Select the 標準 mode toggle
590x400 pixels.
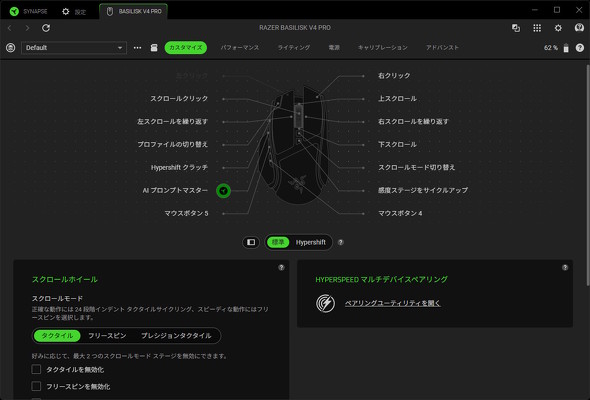coord(278,242)
